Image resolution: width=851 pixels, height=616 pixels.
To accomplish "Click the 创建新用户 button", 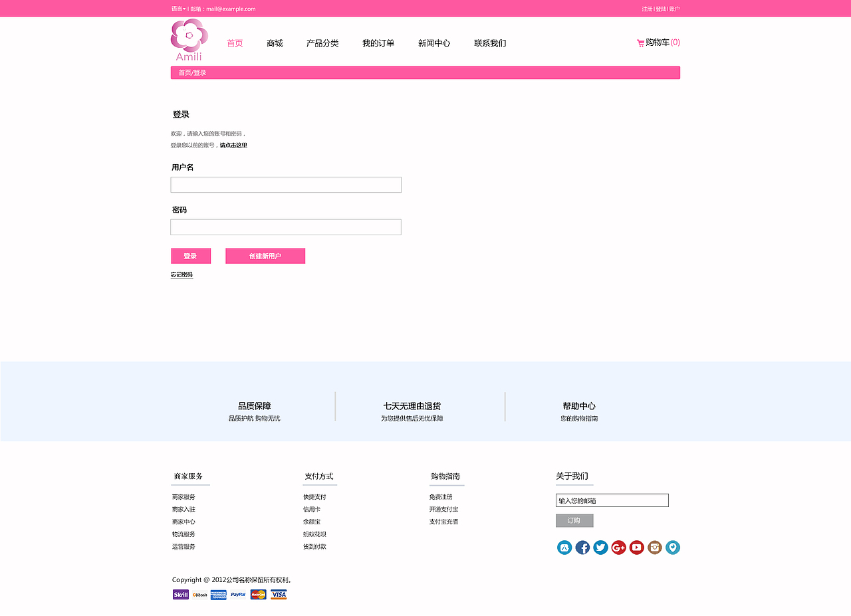I will pyautogui.click(x=265, y=256).
